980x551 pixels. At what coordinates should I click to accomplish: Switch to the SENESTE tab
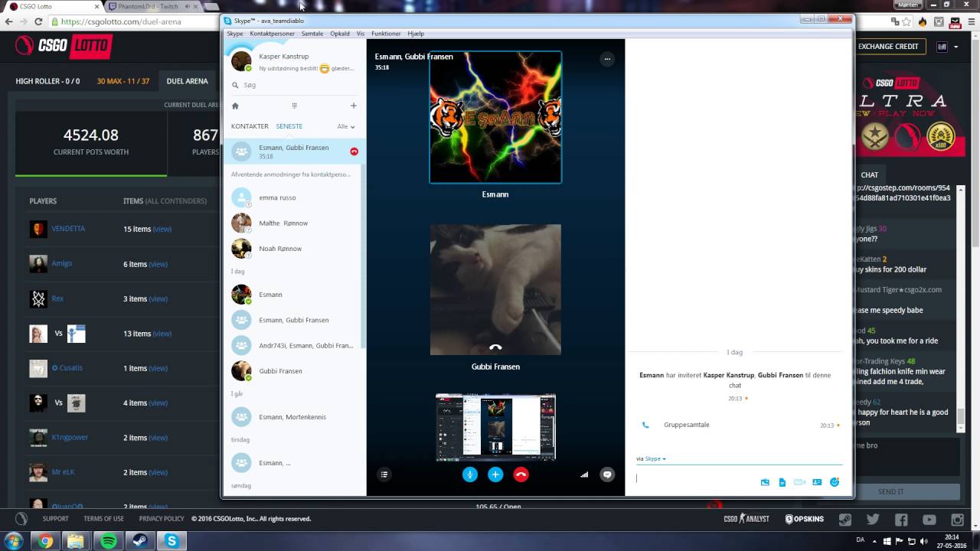coord(289,126)
